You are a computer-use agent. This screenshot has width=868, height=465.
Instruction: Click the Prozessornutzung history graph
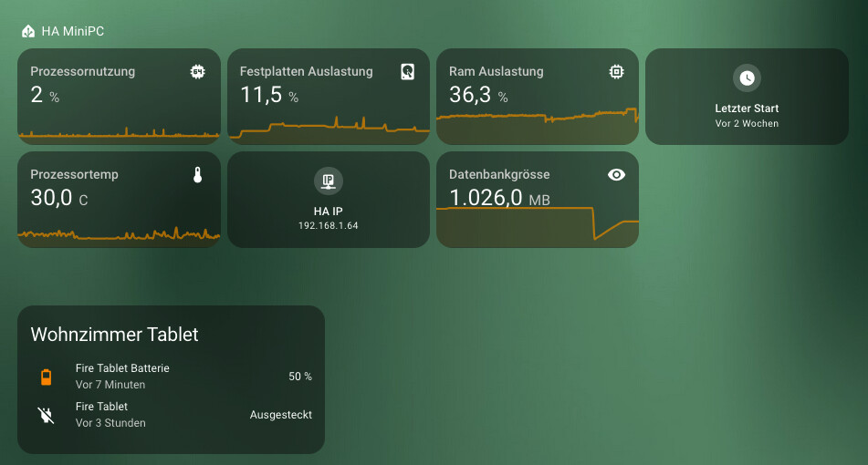point(119,134)
